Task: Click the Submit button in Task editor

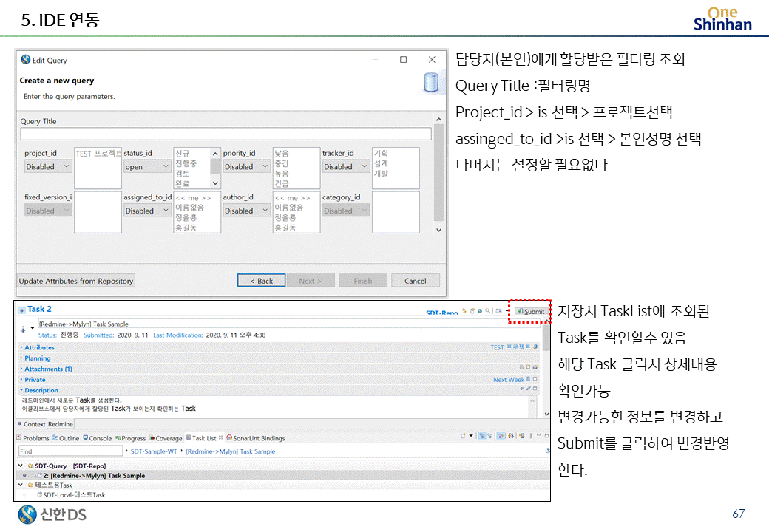Action: (531, 311)
